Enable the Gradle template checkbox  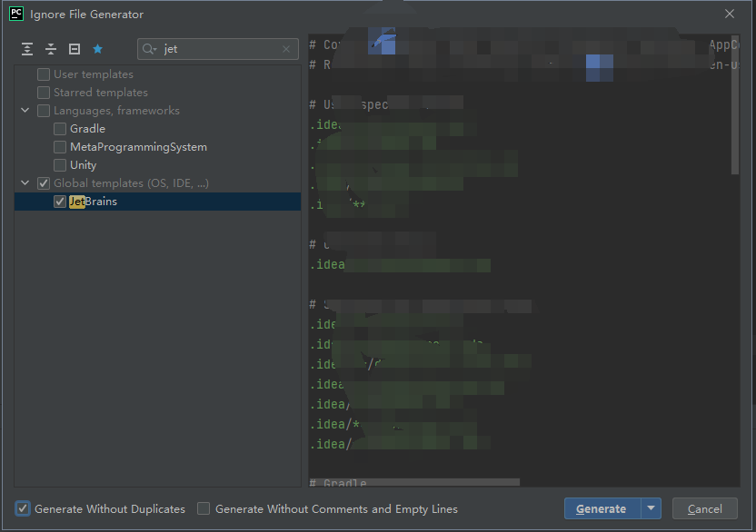(60, 129)
